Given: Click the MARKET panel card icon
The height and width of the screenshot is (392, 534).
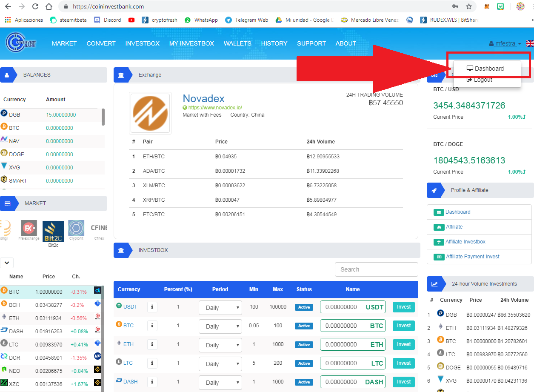Looking at the screenshot, I should coord(7,203).
